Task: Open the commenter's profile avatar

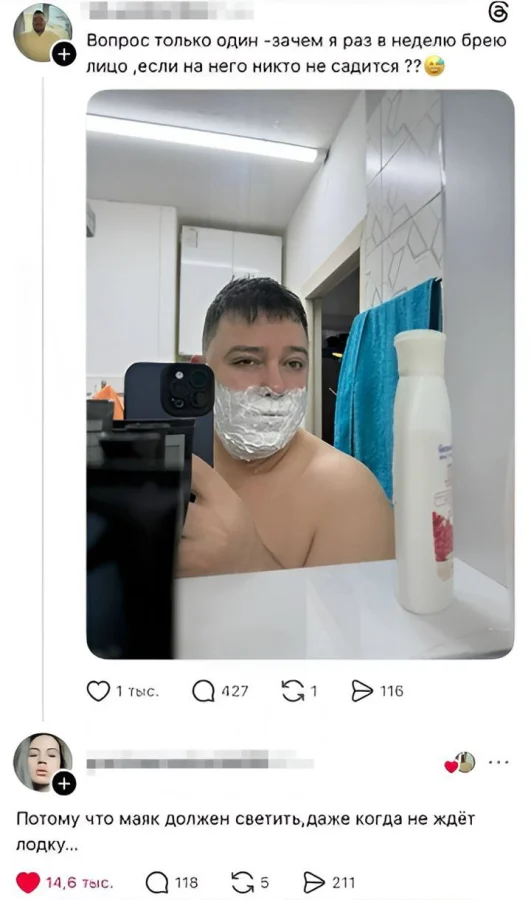Action: click(x=42, y=762)
